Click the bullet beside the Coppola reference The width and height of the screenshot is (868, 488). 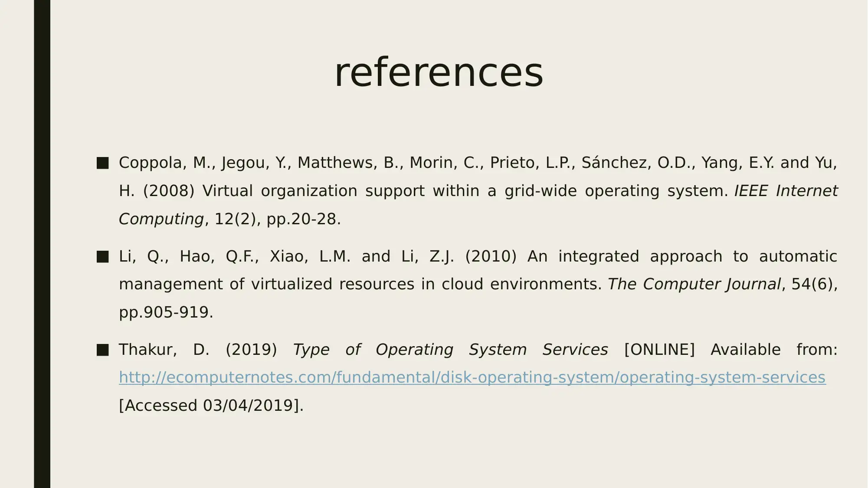pyautogui.click(x=103, y=163)
